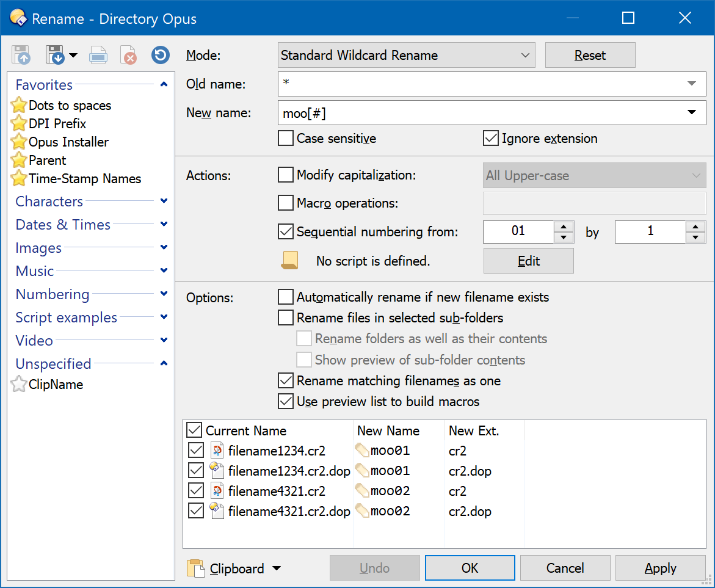This screenshot has height=588, width=715.
Task: Enable Modify capitalization checkbox
Action: (286, 175)
